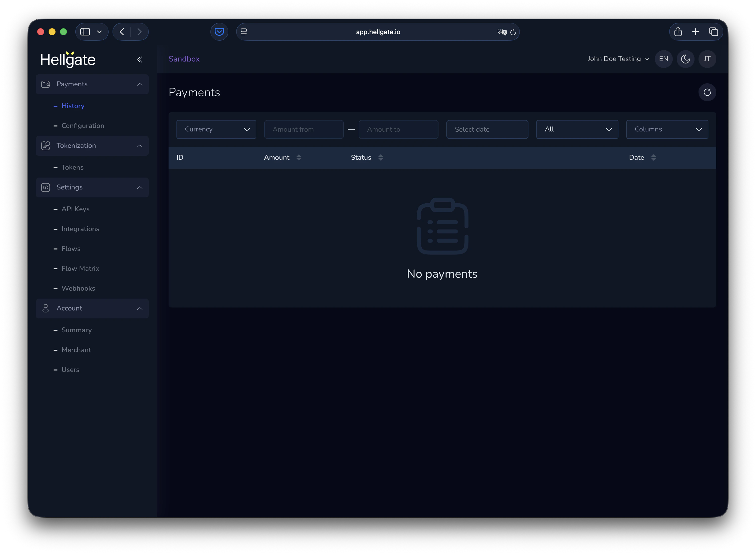Open the Account Summary page
Screen dimensions: 756x554
pyautogui.click(x=76, y=330)
